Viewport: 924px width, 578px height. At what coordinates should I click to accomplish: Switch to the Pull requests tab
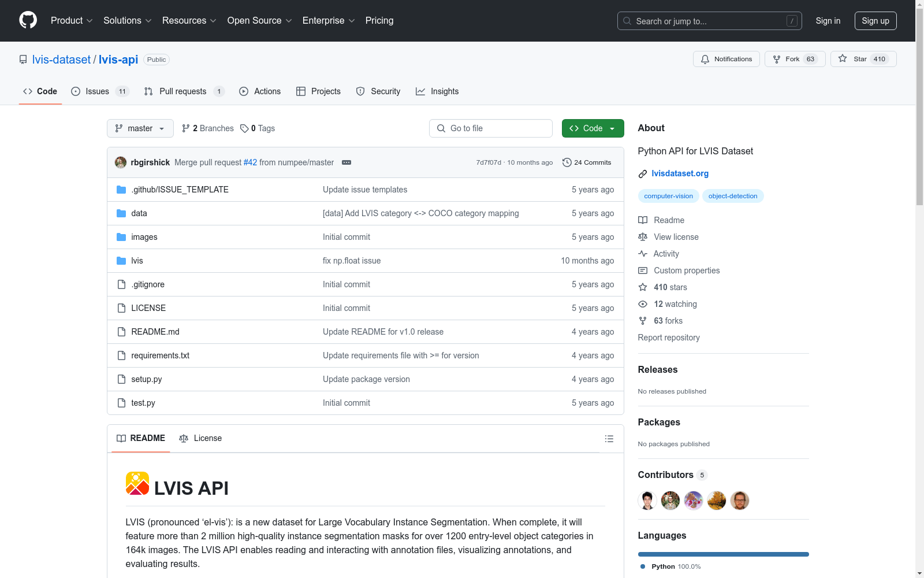[184, 91]
